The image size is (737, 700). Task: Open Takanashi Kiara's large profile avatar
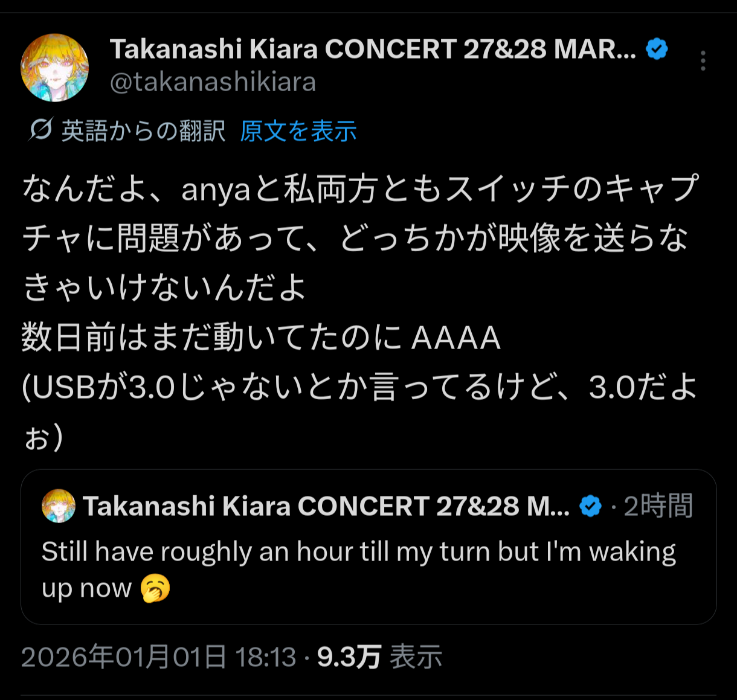click(55, 68)
